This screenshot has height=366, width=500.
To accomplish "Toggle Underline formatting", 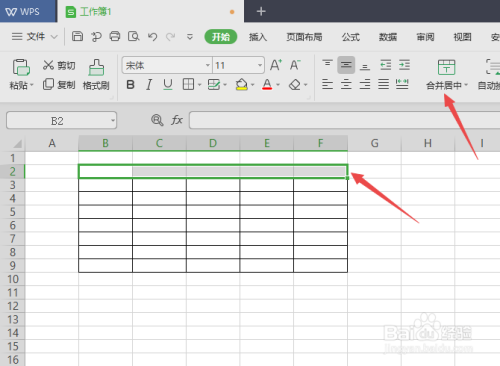I will click(168, 85).
